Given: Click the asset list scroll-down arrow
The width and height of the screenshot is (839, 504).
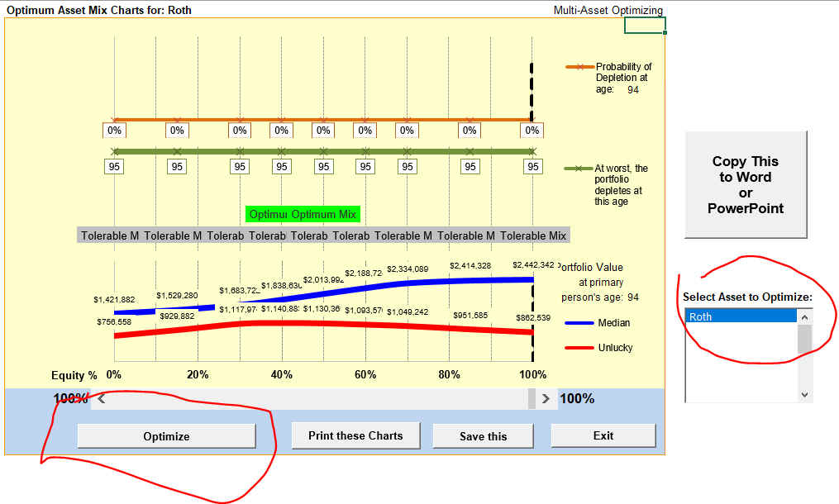Looking at the screenshot, I should (x=806, y=395).
